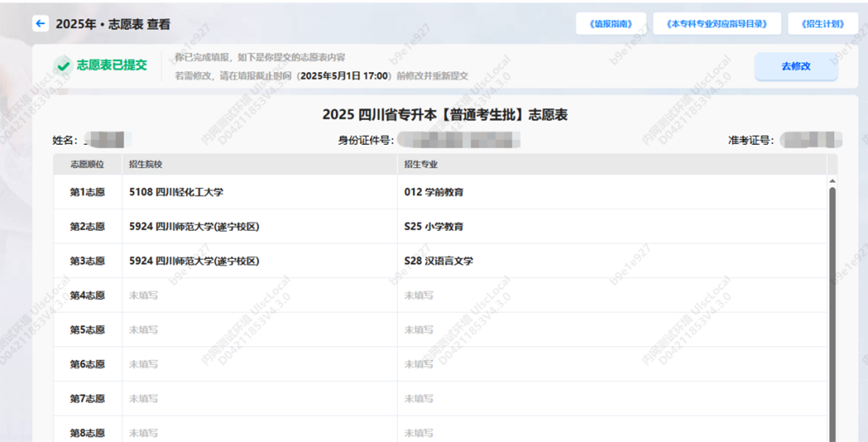Click the scrollbar up arrow
This screenshot has width=868, height=442.
(x=832, y=181)
